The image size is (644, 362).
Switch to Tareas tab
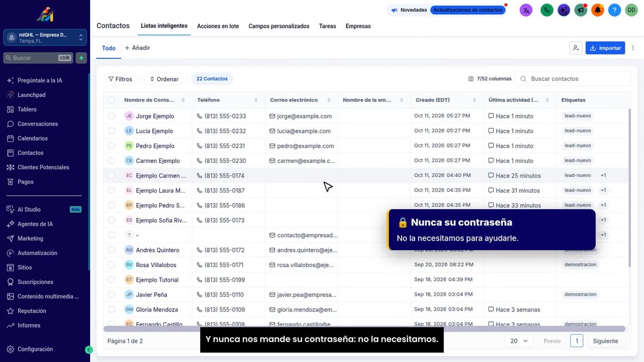point(327,26)
